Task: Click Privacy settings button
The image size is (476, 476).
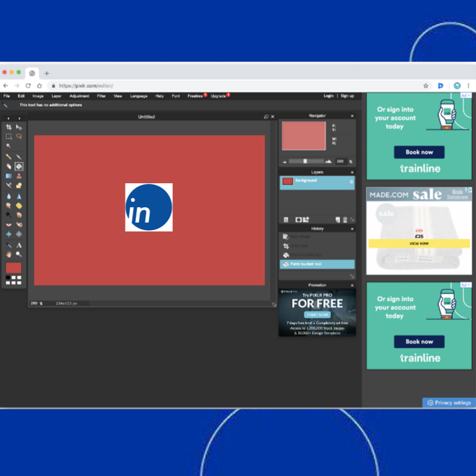Action: tap(449, 403)
